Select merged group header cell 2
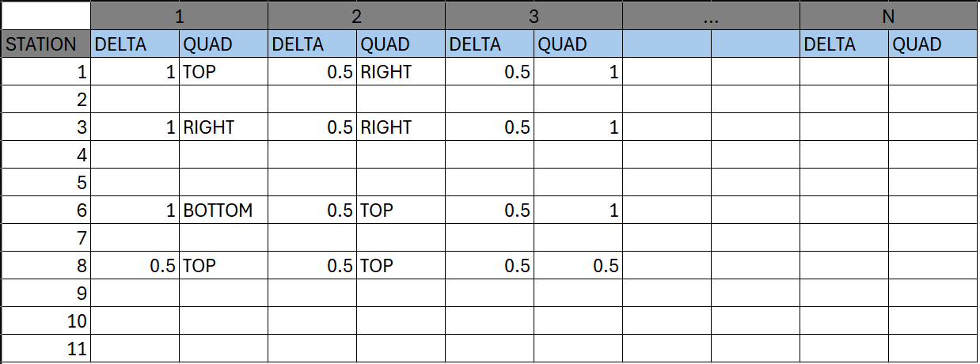The image size is (980, 364). point(356,16)
